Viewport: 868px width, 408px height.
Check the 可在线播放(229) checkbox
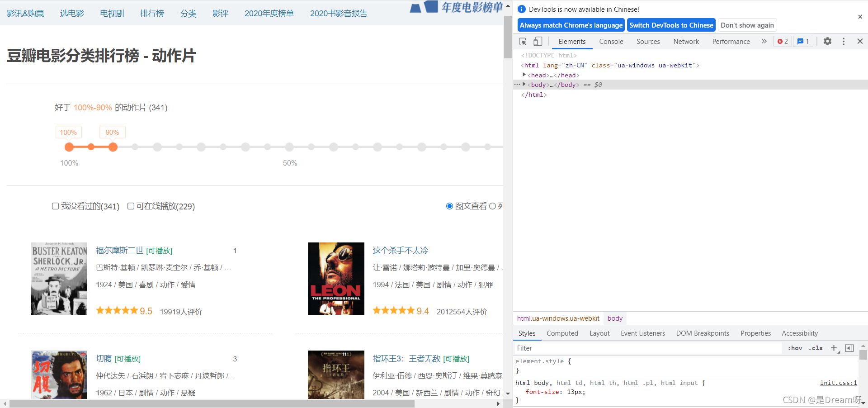pyautogui.click(x=131, y=206)
